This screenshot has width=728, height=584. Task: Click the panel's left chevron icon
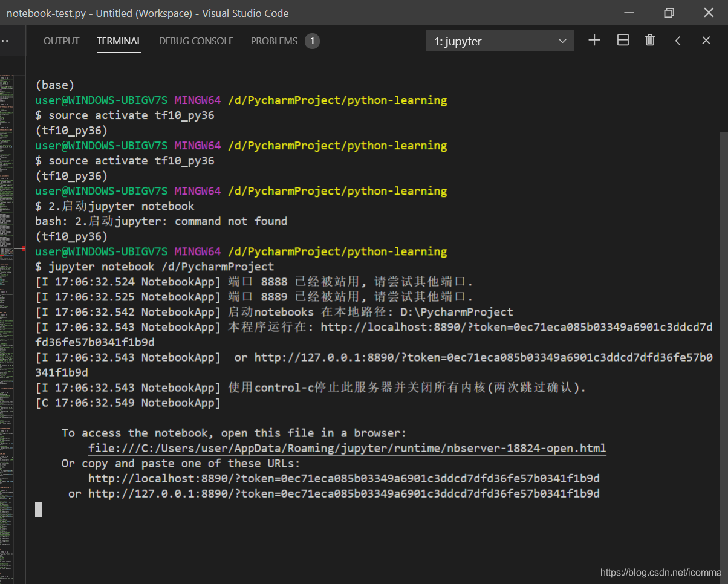678,41
